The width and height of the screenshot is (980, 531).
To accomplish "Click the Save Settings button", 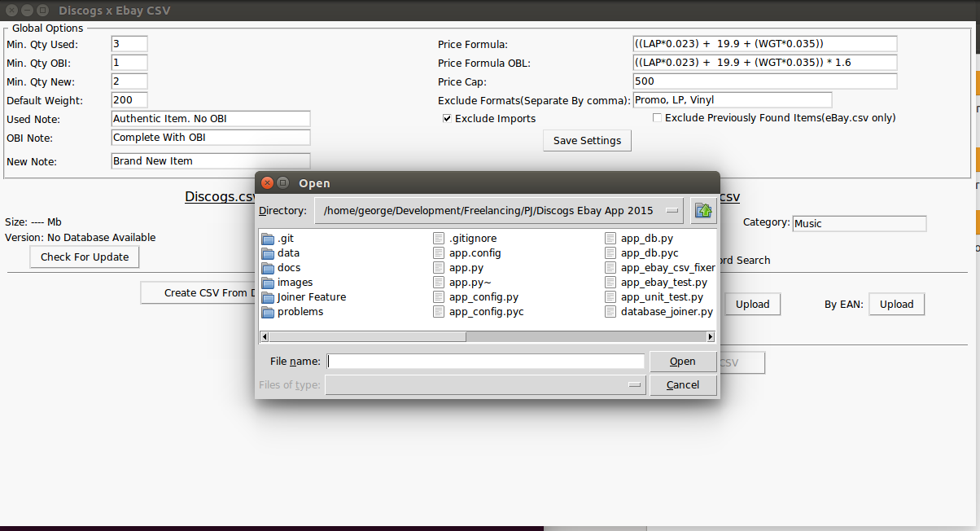I will coord(587,141).
